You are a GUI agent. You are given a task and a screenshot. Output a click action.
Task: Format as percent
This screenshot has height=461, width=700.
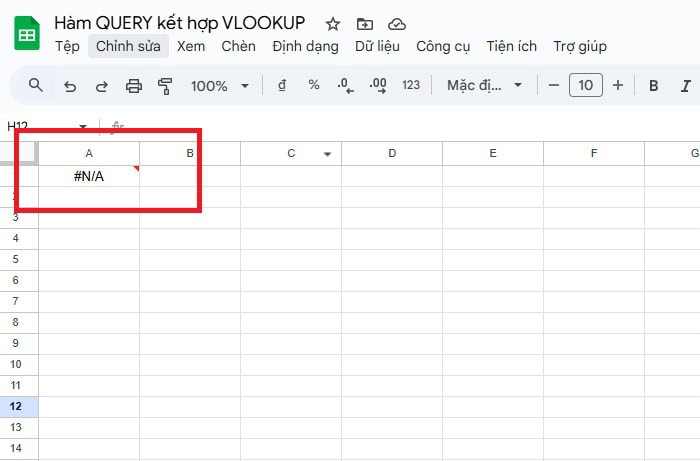[x=314, y=86]
